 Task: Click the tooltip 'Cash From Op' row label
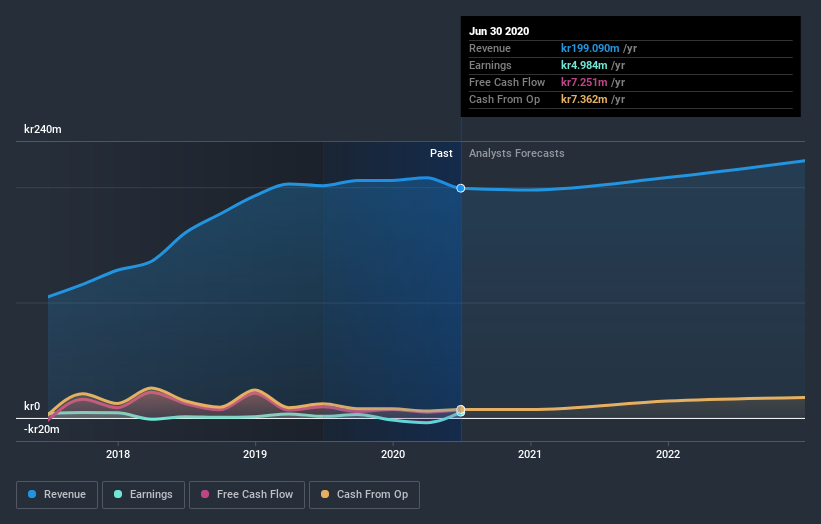tap(505, 99)
